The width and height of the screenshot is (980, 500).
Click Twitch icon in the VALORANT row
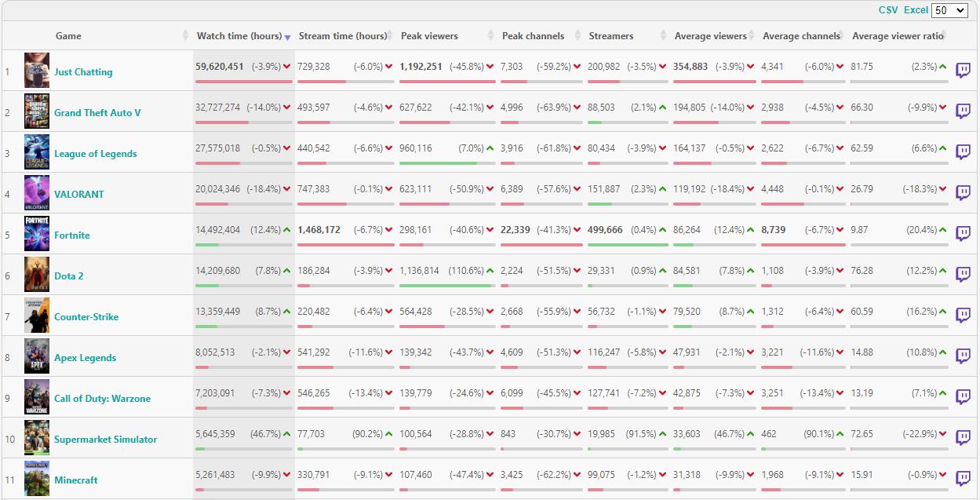[963, 193]
